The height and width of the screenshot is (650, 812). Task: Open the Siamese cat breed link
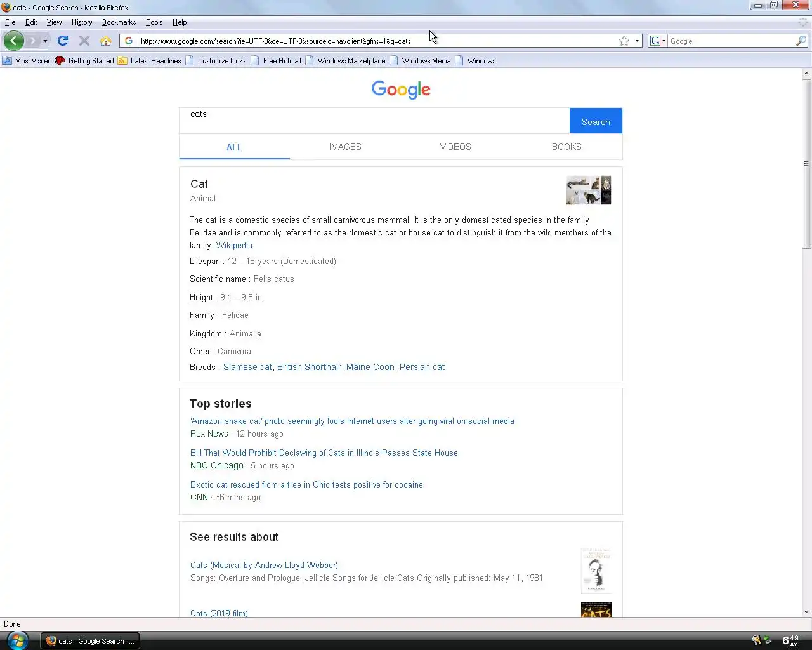point(247,367)
